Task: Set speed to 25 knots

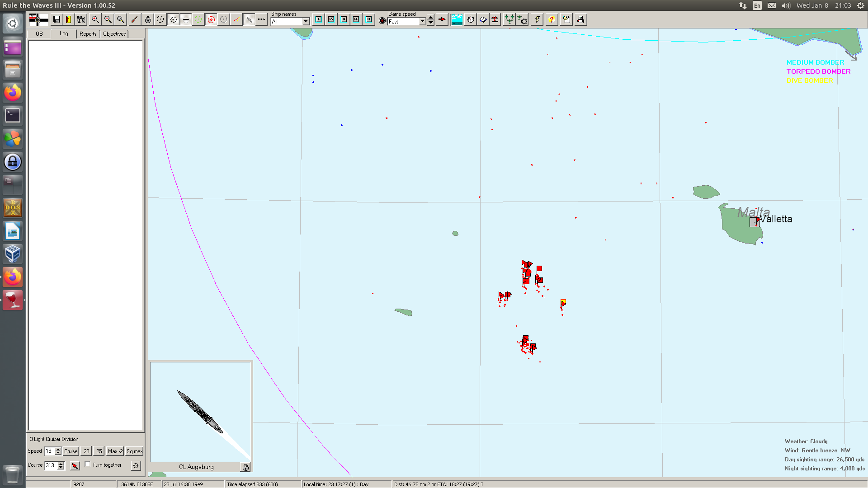Action: pyautogui.click(x=99, y=451)
